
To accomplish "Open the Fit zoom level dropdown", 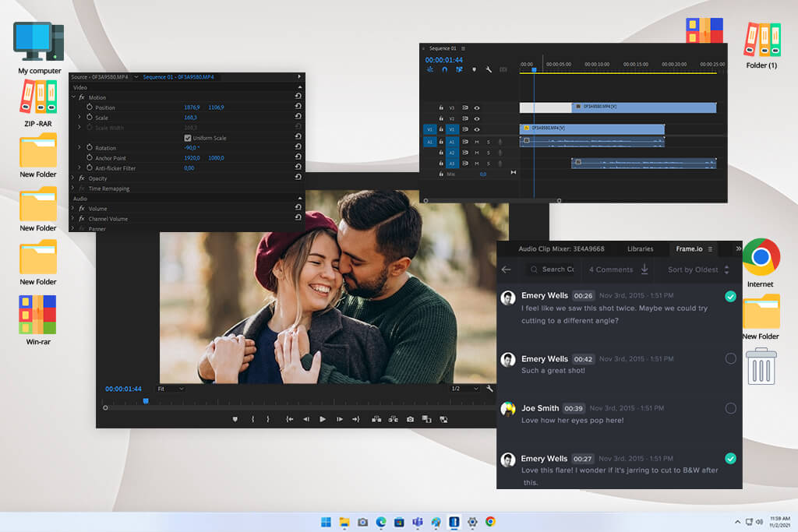I will click(171, 389).
